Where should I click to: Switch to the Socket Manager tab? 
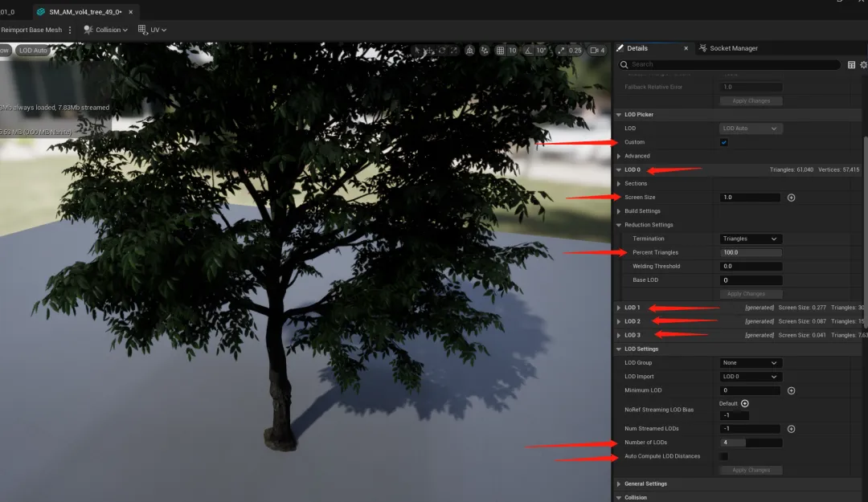[x=732, y=48]
